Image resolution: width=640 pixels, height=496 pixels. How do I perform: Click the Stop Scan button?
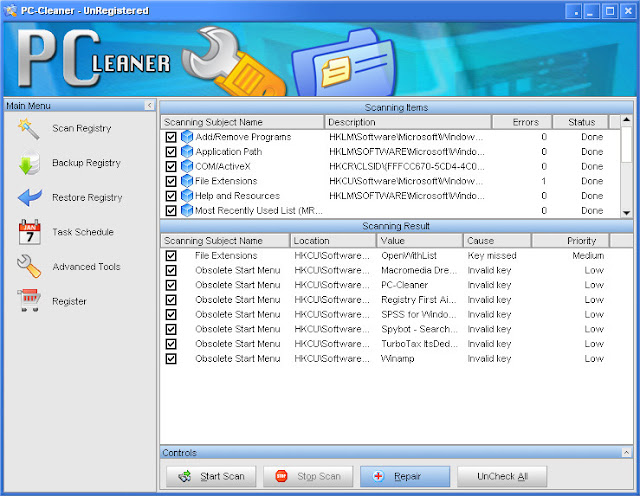(308, 476)
